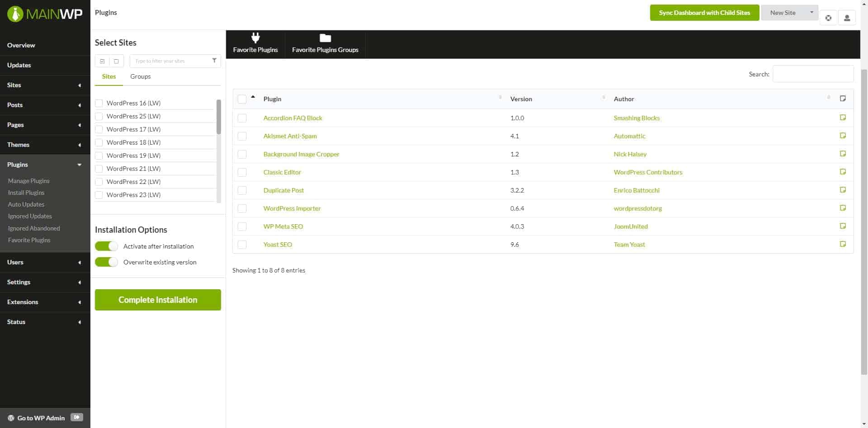Check the WordPress 25 (LW) site checkbox

(x=99, y=116)
